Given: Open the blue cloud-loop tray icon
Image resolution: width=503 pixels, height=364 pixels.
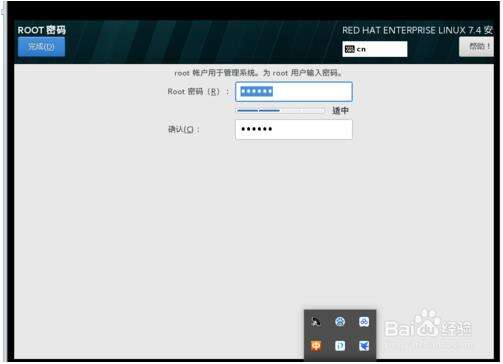Looking at the screenshot, I should click(x=364, y=322).
